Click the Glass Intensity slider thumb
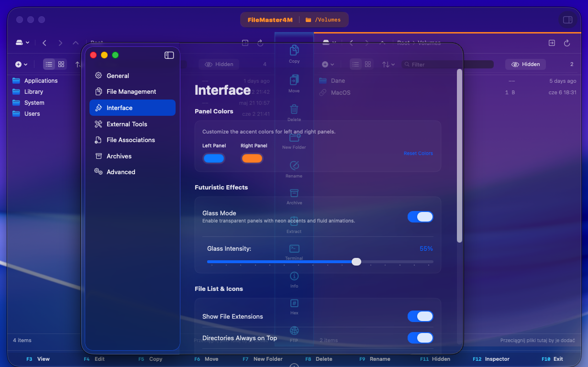Viewport: 588px width, 367px height. click(356, 261)
